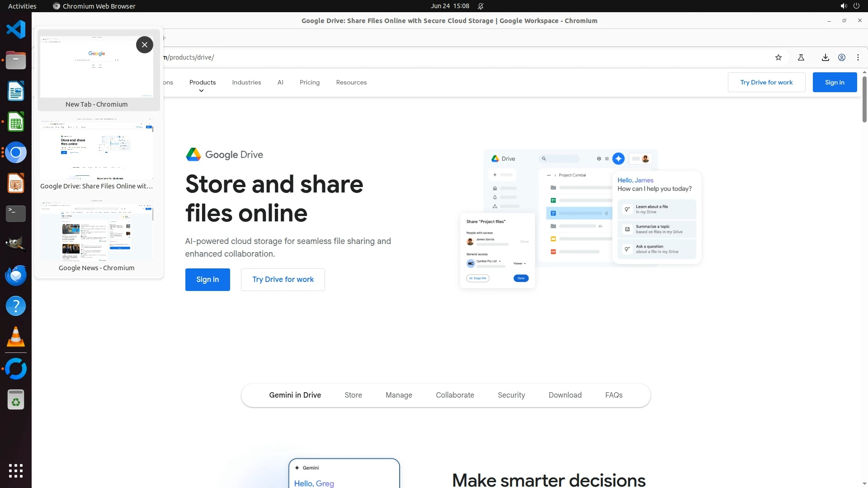Bookmark this page with star icon
Image resolution: width=868 pixels, height=488 pixels.
tap(778, 57)
